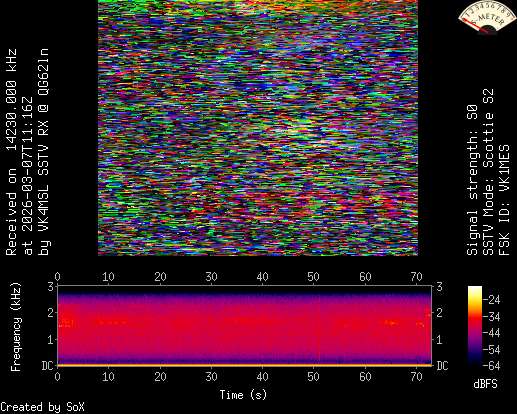Click the 'Frequency (kHz)' axis label

pos(16,327)
